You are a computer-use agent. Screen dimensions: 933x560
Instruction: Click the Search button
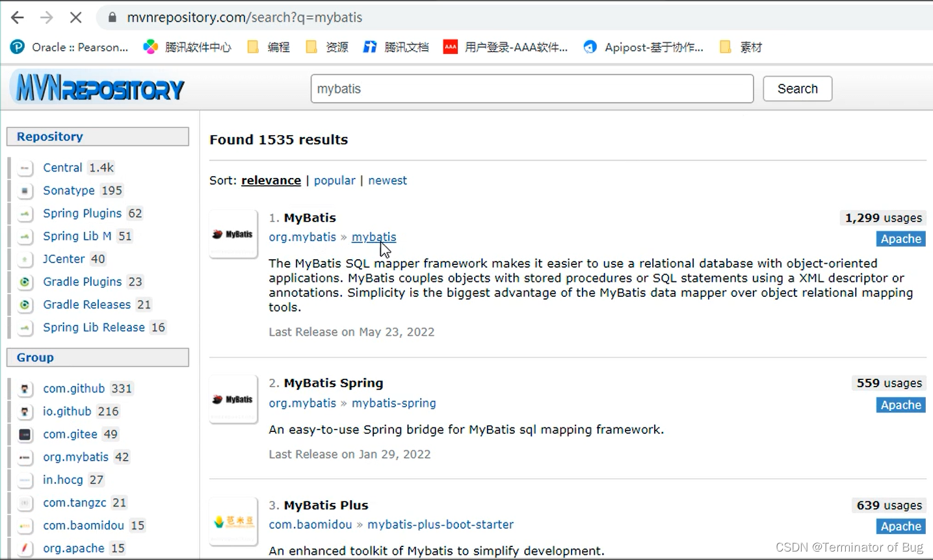pyautogui.click(x=797, y=88)
